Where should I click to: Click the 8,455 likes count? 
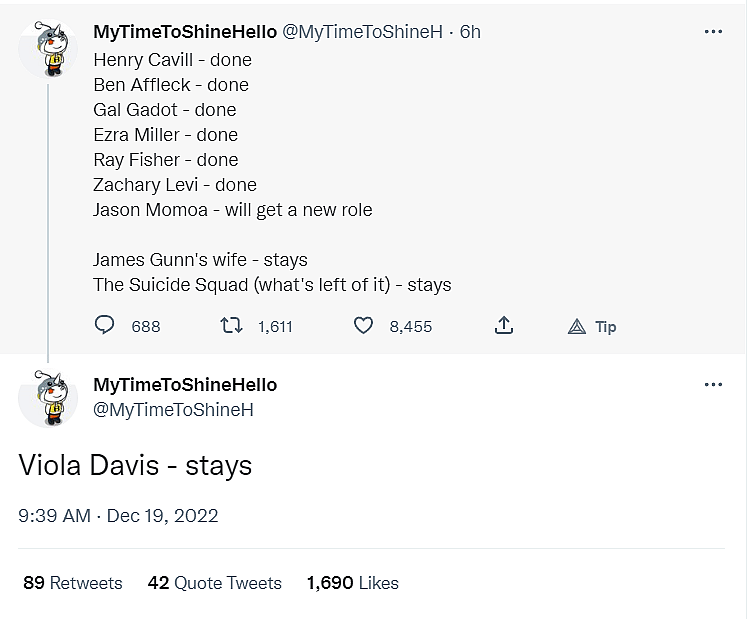pyautogui.click(x=410, y=327)
